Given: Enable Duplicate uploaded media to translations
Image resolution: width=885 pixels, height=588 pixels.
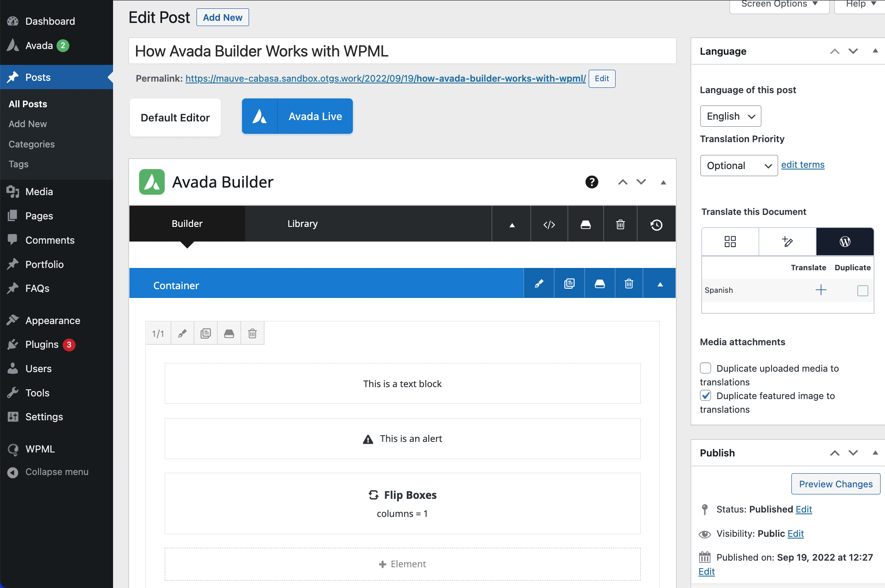Looking at the screenshot, I should click(706, 368).
